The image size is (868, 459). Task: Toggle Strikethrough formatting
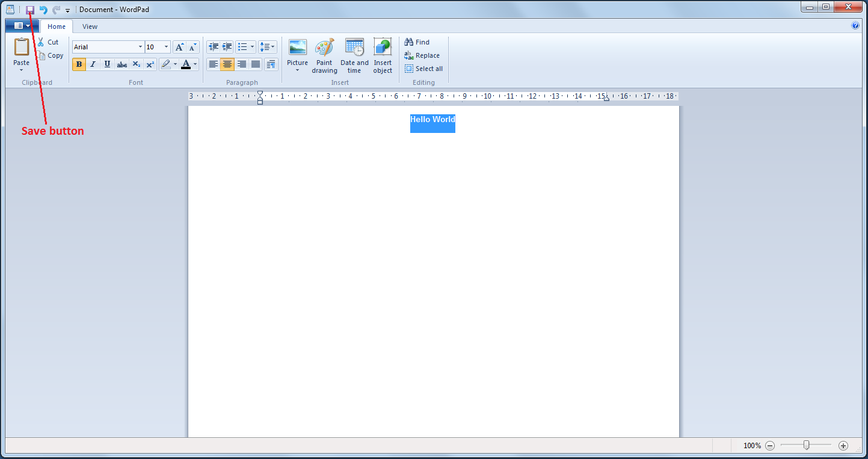[x=122, y=64]
